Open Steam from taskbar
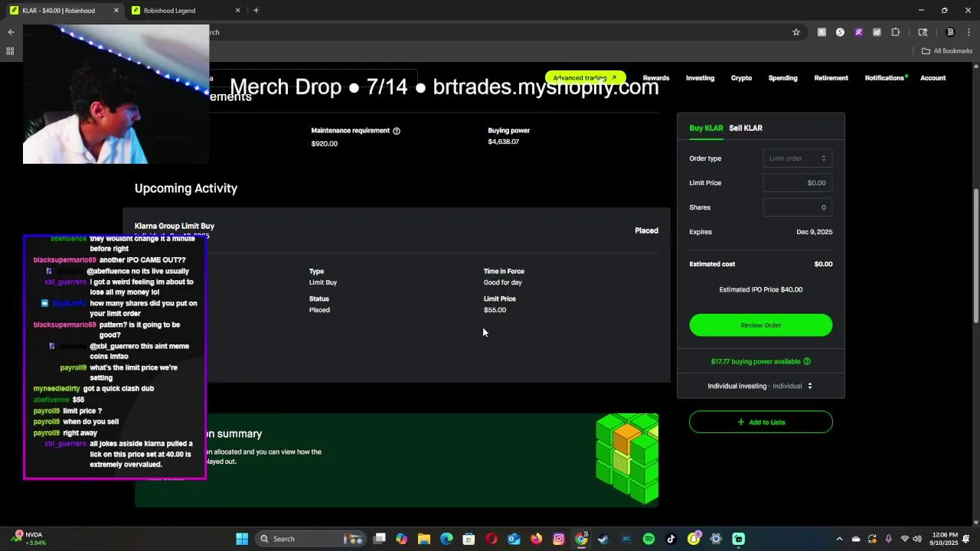This screenshot has width=980, height=551. click(603, 539)
